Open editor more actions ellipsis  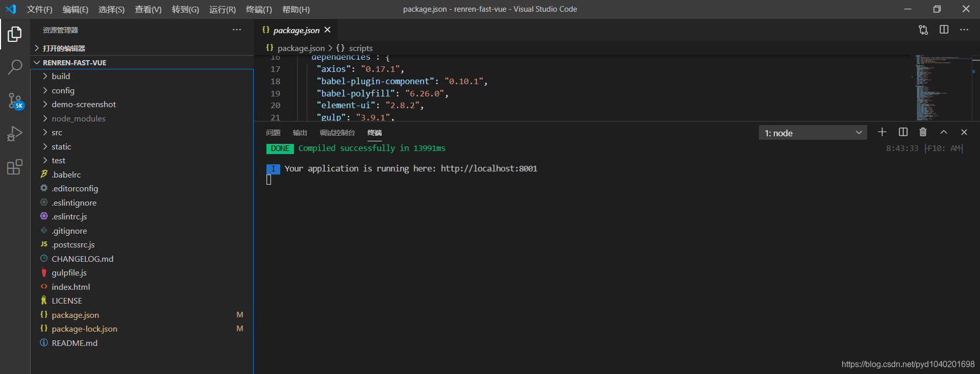pos(964,30)
